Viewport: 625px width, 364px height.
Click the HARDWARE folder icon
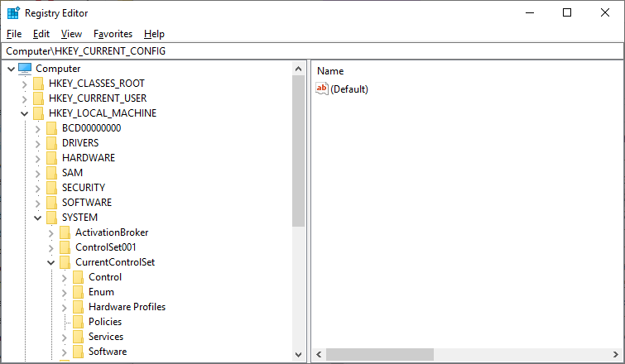[x=51, y=158]
